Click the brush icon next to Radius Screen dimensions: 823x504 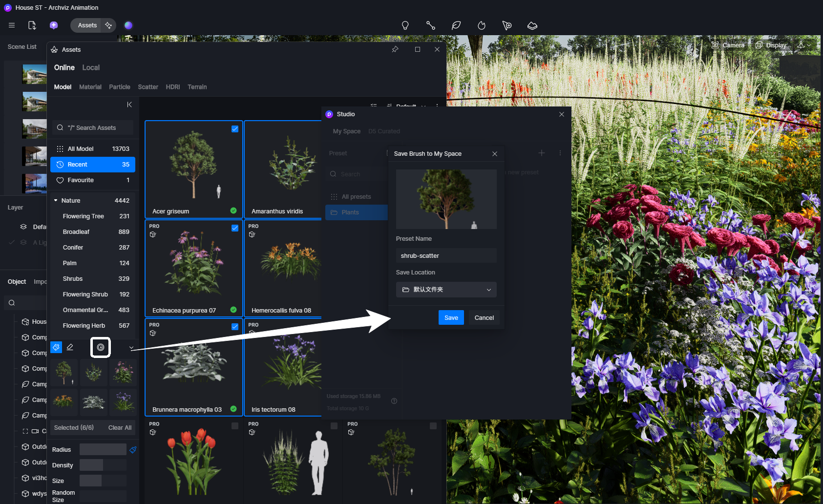(133, 449)
